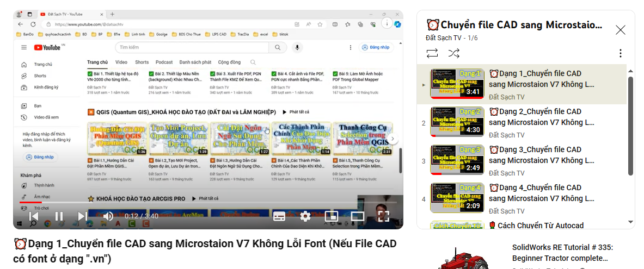
Task: Toggle subtitles/closed captions in the player
Action: 279,216
